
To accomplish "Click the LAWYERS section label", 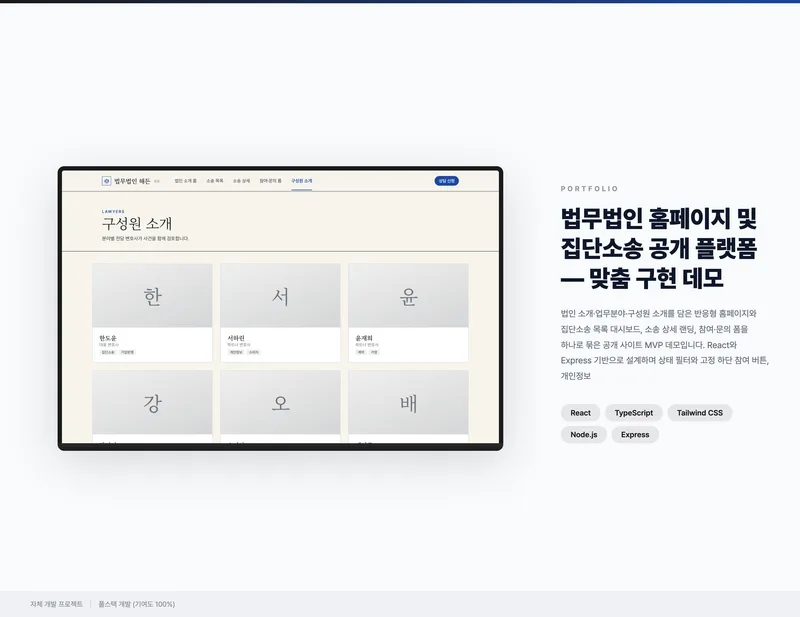I will pos(113,211).
